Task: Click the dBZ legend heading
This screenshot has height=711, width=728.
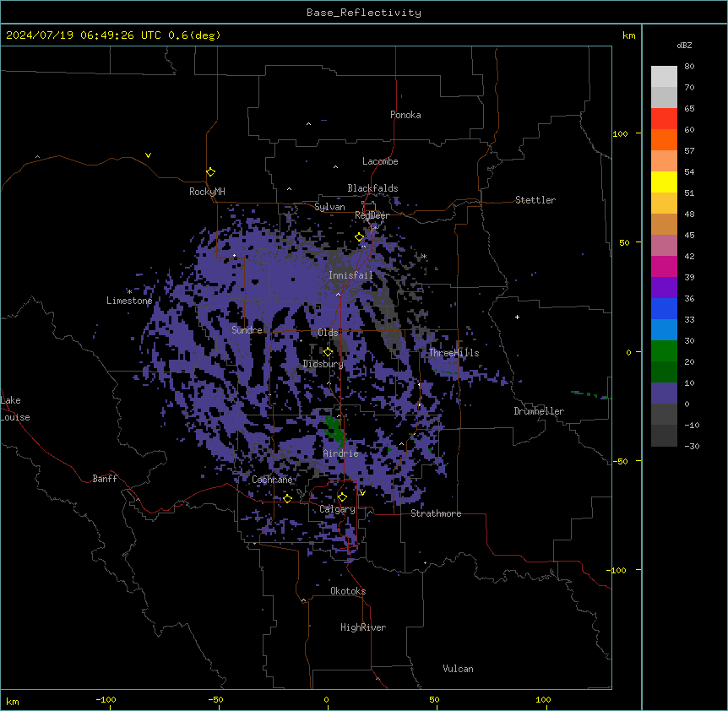Action: 684,45
